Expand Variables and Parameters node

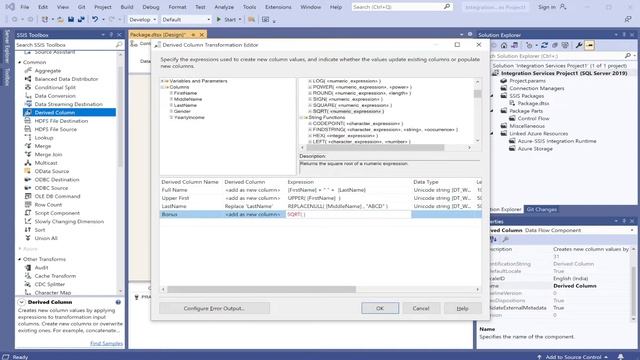163,81
